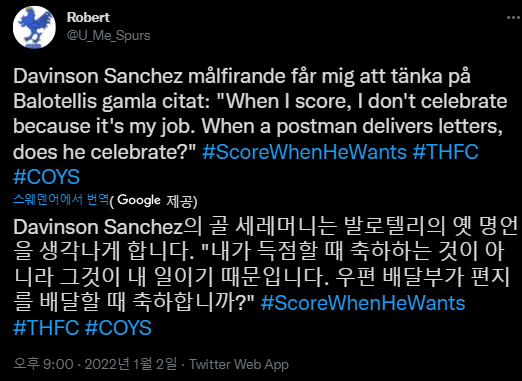Click the date 2022년 1월 2일
This screenshot has width=522, height=381.
point(131,364)
